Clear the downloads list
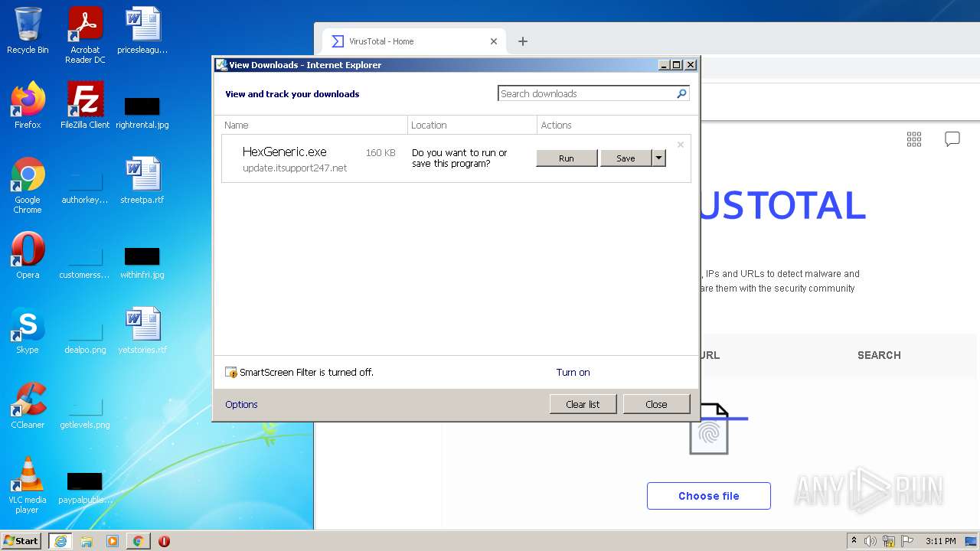The width and height of the screenshot is (980, 551). click(x=583, y=404)
